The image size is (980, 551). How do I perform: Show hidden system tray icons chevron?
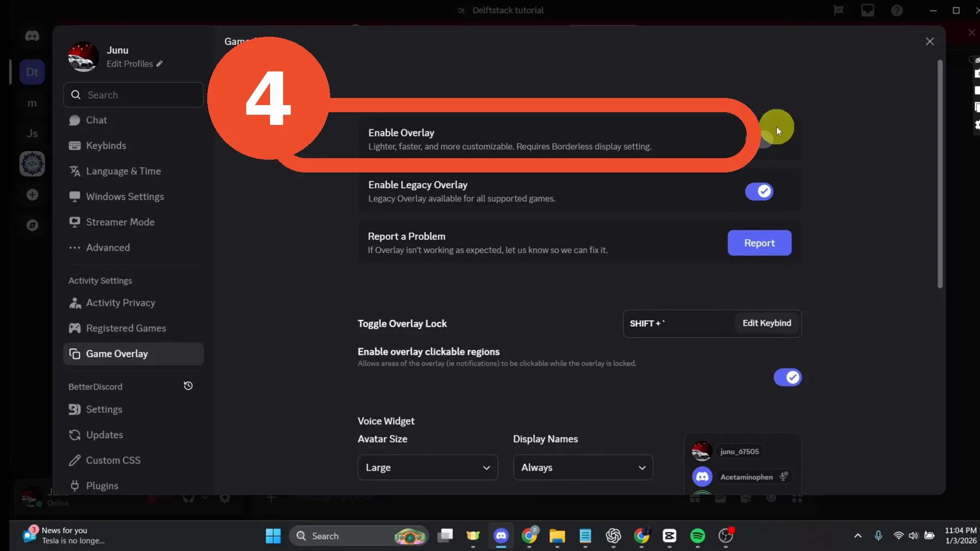[x=858, y=536]
